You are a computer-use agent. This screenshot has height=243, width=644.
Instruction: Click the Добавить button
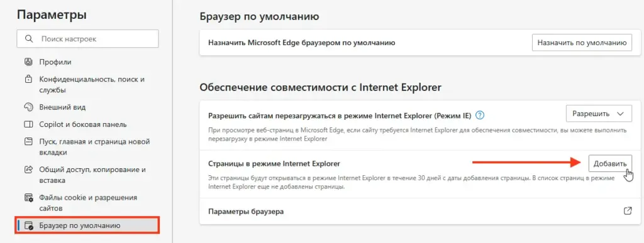(x=610, y=163)
